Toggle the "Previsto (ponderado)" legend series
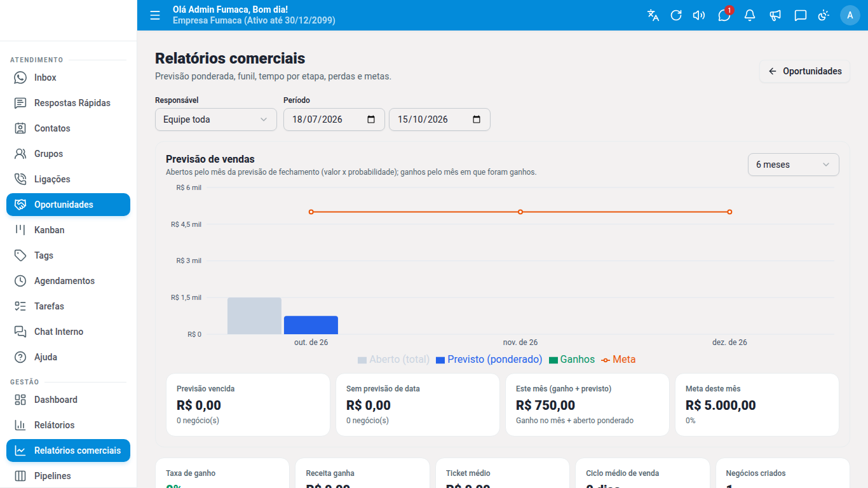The width and height of the screenshot is (868, 488). (489, 360)
